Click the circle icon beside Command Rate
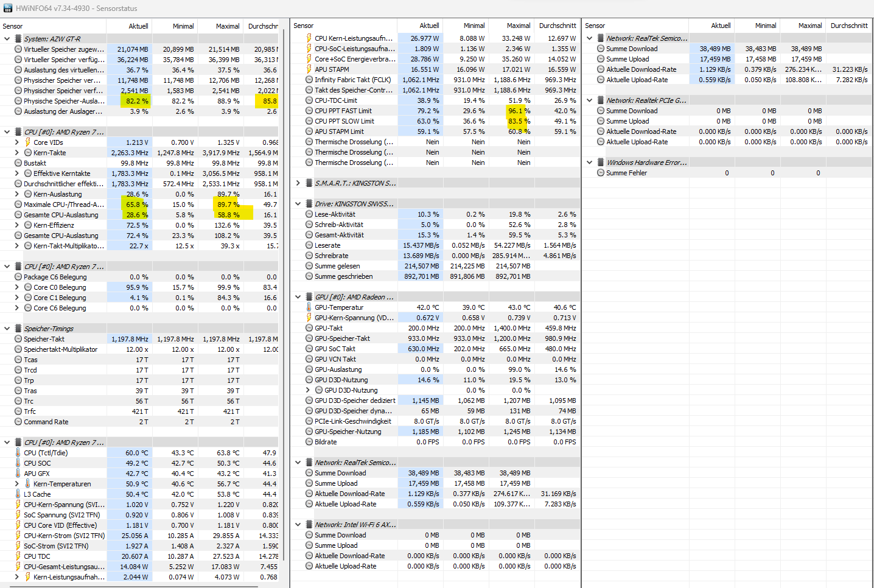874x588 pixels. pos(18,422)
